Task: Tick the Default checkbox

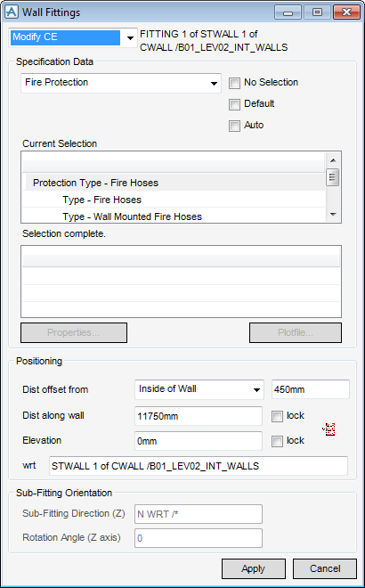Action: (x=234, y=104)
